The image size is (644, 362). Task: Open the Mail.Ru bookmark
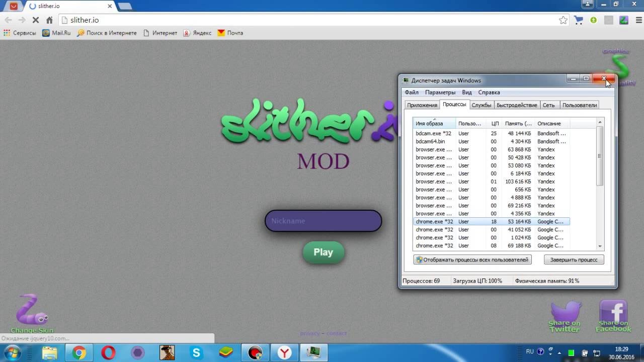pyautogui.click(x=56, y=33)
